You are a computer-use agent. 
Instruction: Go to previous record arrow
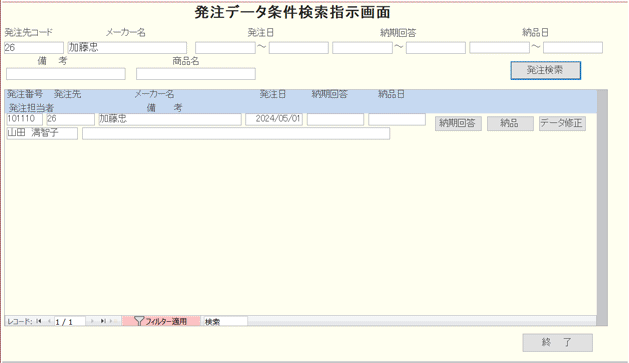coord(49,321)
